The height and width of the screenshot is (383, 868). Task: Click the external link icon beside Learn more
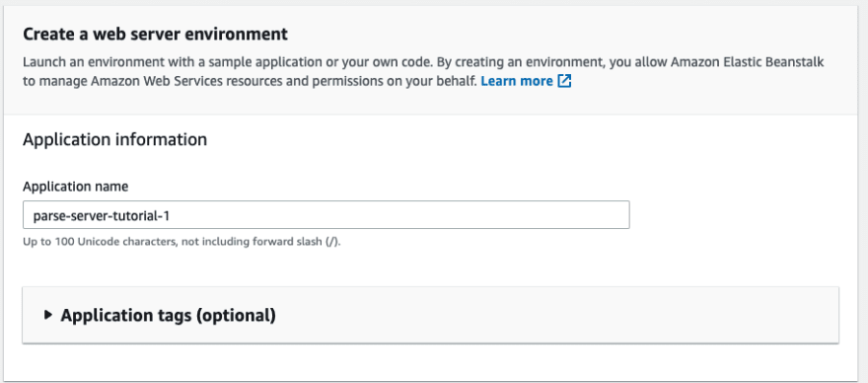click(x=564, y=81)
